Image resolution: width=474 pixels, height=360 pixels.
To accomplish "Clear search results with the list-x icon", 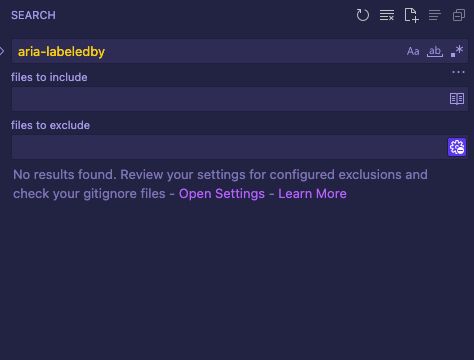I will click(x=387, y=15).
